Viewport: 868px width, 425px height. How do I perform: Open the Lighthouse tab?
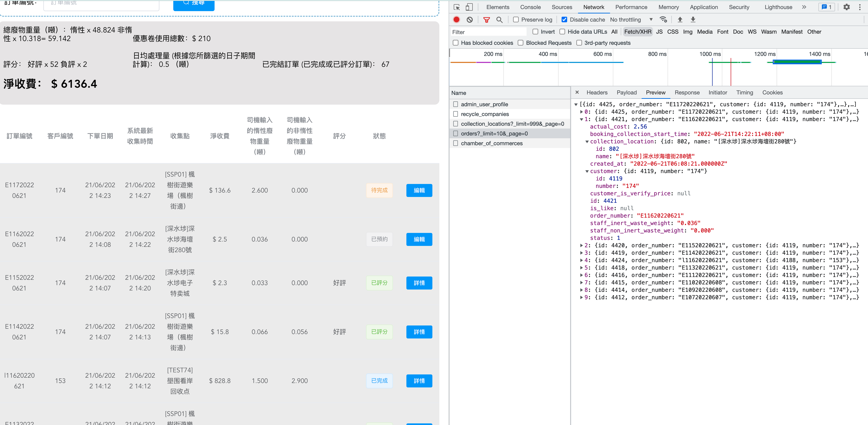pyautogui.click(x=778, y=7)
